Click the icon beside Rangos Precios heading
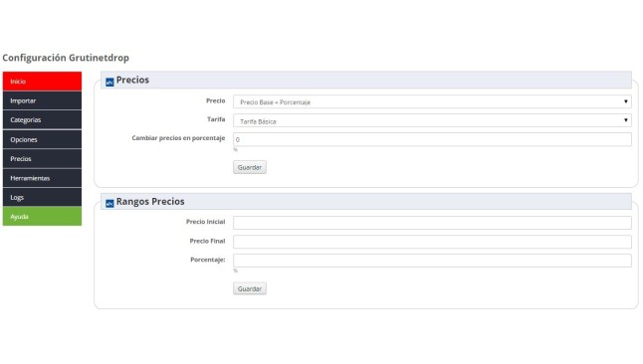643x364 pixels. coord(109,203)
